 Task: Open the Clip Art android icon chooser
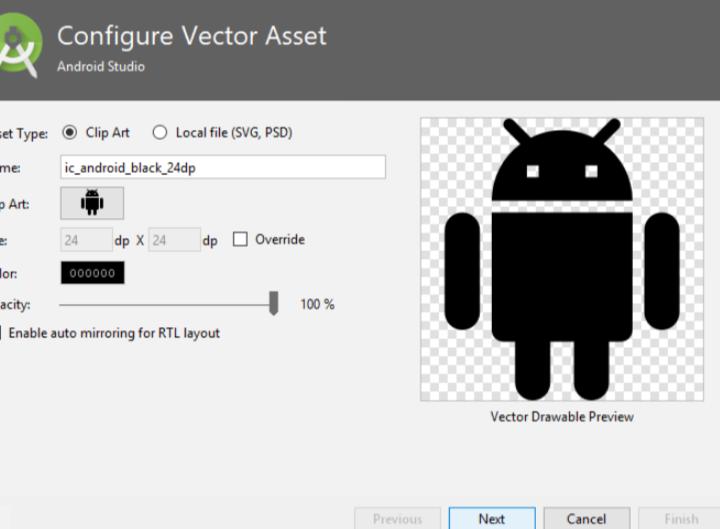(x=92, y=203)
